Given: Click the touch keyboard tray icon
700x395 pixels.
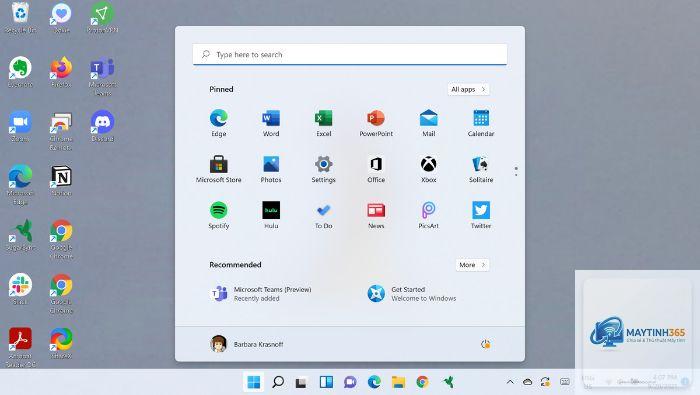Looking at the screenshot, I should [x=565, y=382].
